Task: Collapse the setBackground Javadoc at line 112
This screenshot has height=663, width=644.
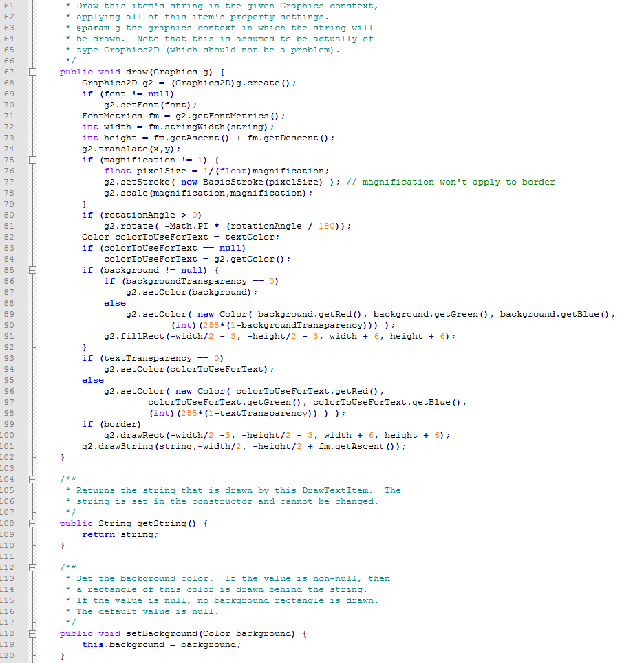Action: pyautogui.click(x=32, y=567)
